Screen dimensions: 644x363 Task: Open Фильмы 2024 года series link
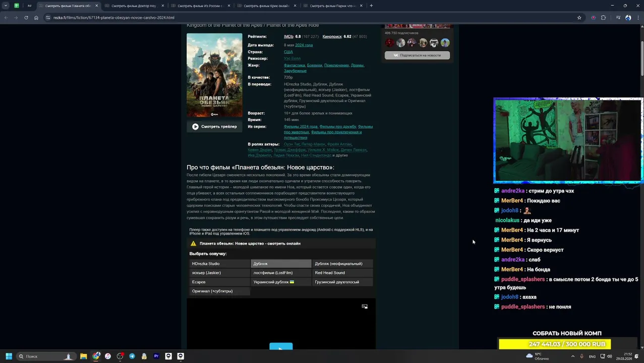(x=301, y=127)
